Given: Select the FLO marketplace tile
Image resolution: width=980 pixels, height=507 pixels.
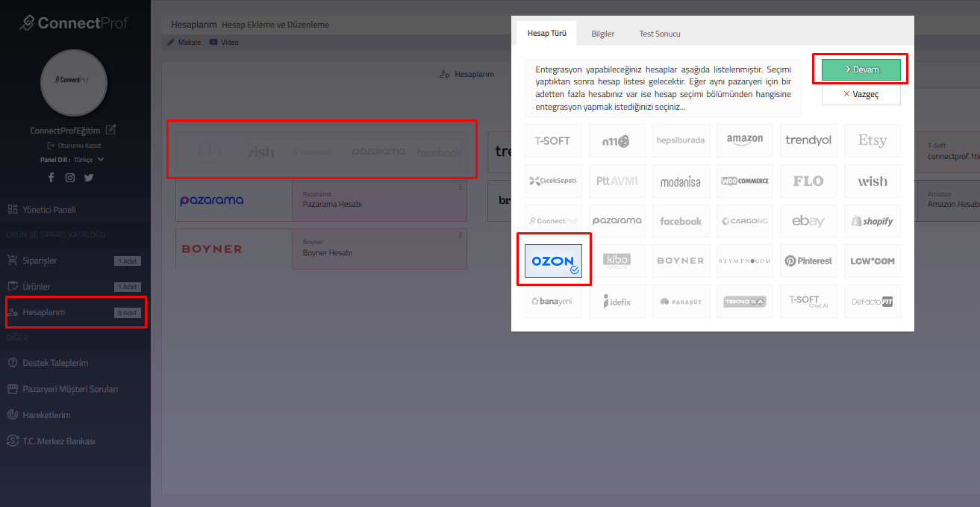Looking at the screenshot, I should tap(808, 181).
